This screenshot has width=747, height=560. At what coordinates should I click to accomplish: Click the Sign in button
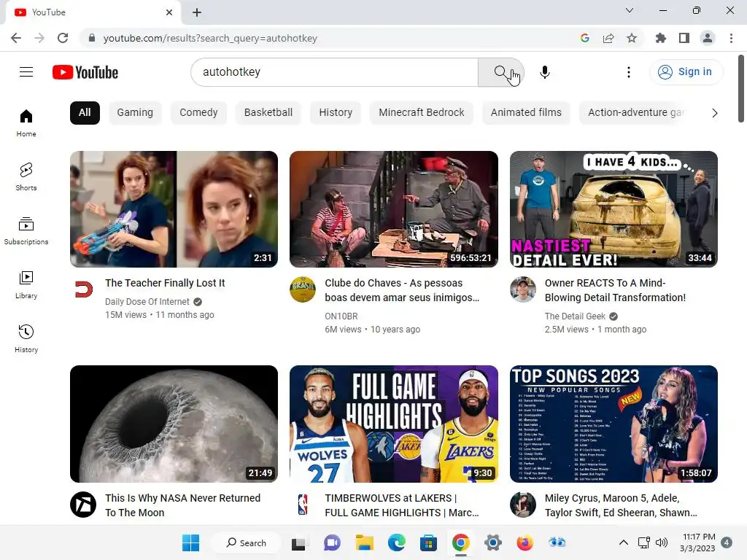(x=686, y=72)
